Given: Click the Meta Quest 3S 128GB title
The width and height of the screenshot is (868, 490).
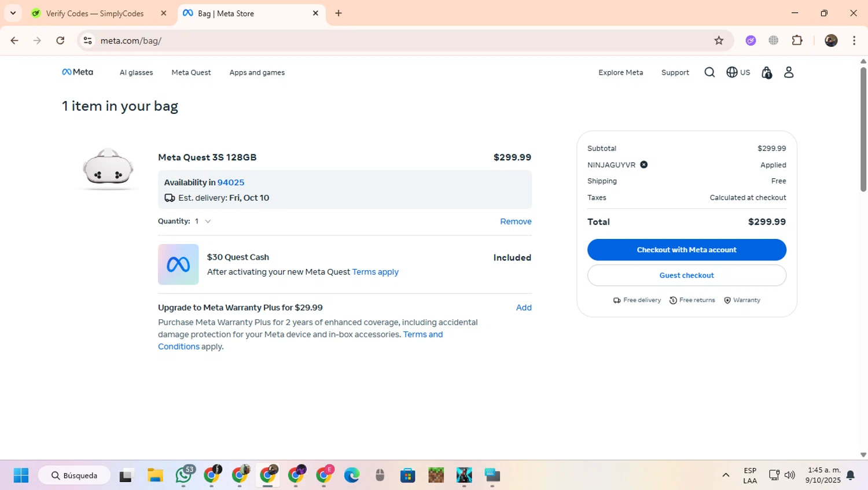Looking at the screenshot, I should coord(207,157).
